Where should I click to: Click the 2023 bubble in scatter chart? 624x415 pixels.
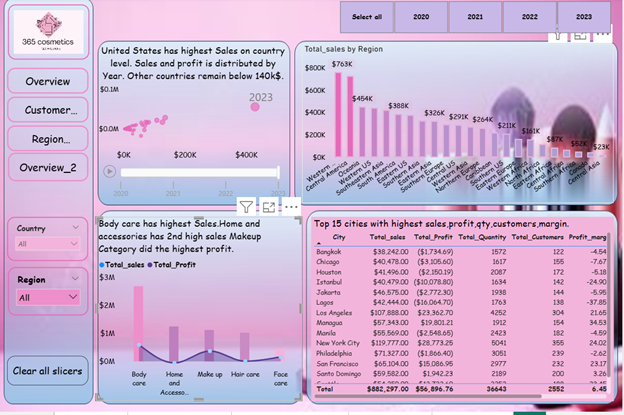point(256,106)
